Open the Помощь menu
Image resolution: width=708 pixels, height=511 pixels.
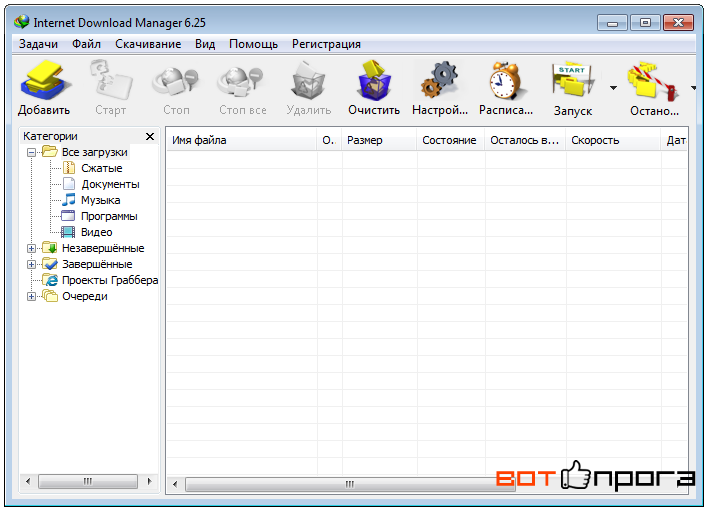pyautogui.click(x=253, y=44)
